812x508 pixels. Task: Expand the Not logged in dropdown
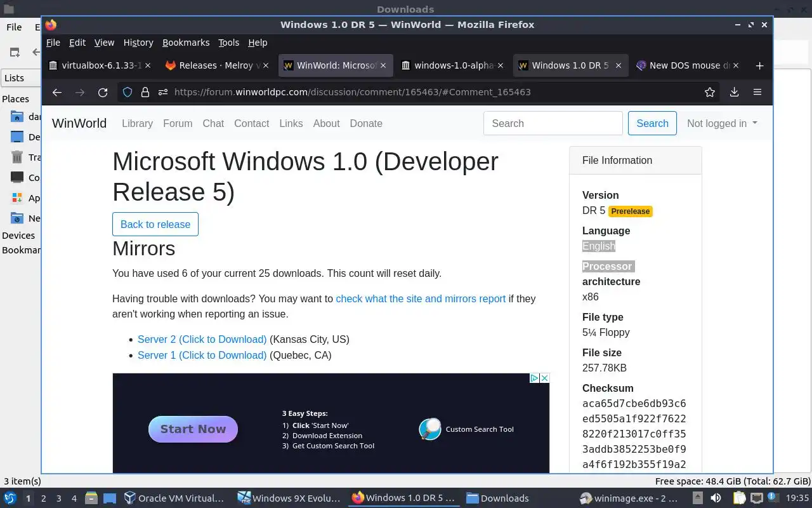coord(723,123)
